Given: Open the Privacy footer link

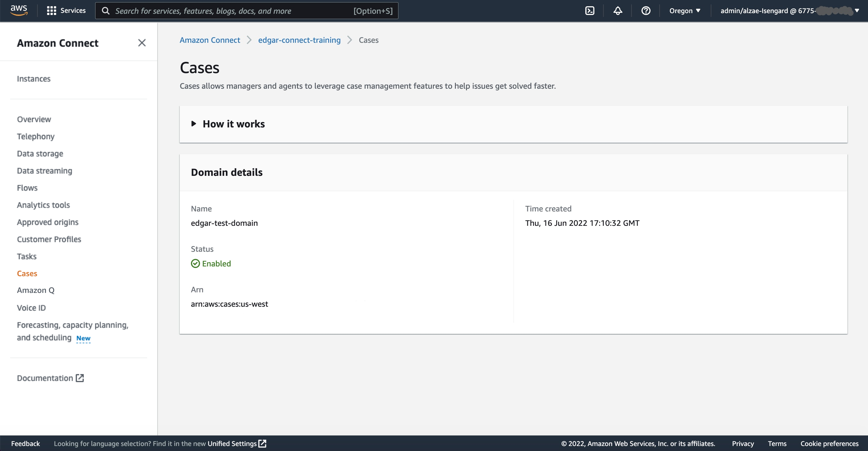Looking at the screenshot, I should tap(743, 443).
